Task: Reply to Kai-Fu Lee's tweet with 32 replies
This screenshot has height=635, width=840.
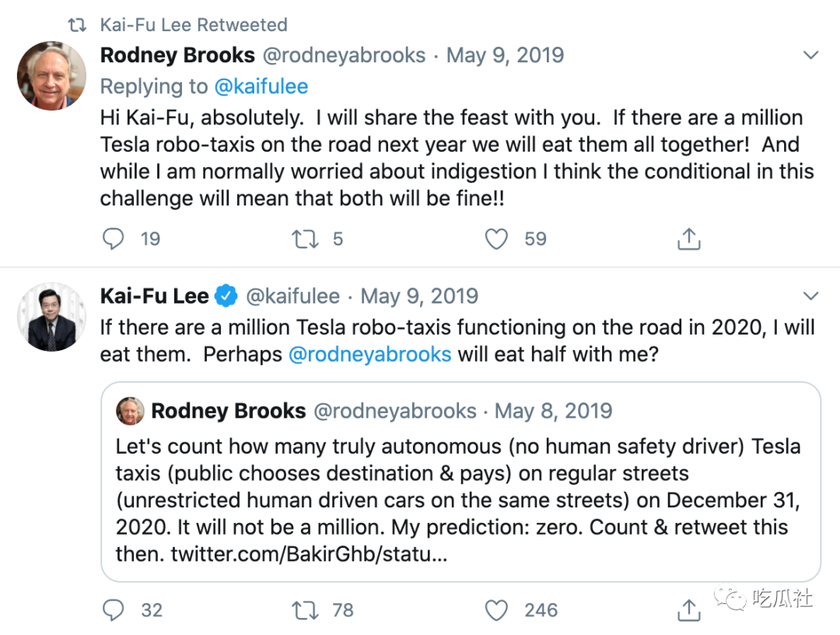Action: 113,610
